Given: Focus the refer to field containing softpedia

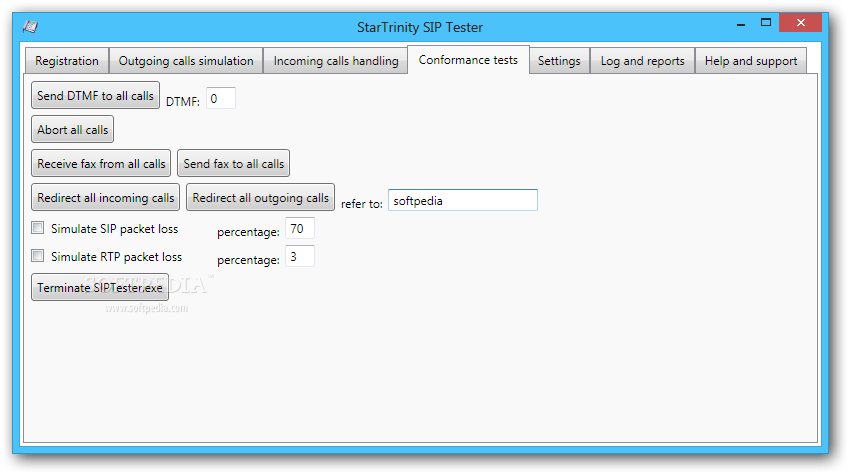Looking at the screenshot, I should pyautogui.click(x=463, y=200).
